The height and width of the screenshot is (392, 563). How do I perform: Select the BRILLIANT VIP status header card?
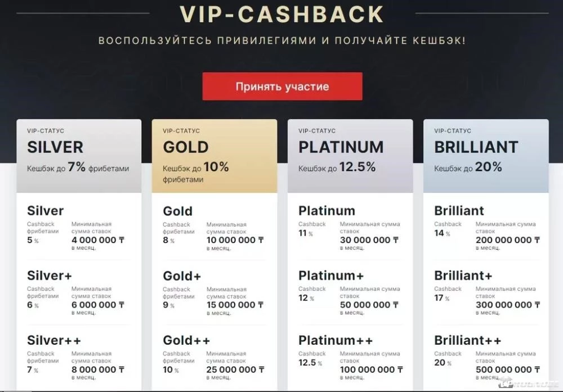(486, 156)
